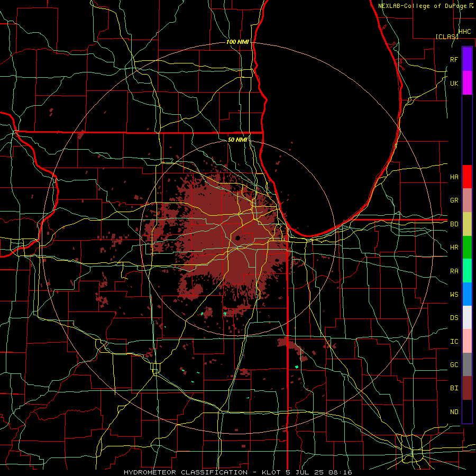Click the HR legend label
476x476 pixels.
tap(454, 248)
